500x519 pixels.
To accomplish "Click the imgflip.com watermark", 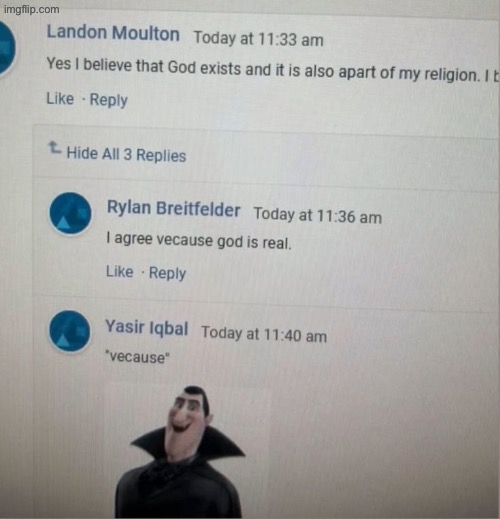I will [32, 9].
